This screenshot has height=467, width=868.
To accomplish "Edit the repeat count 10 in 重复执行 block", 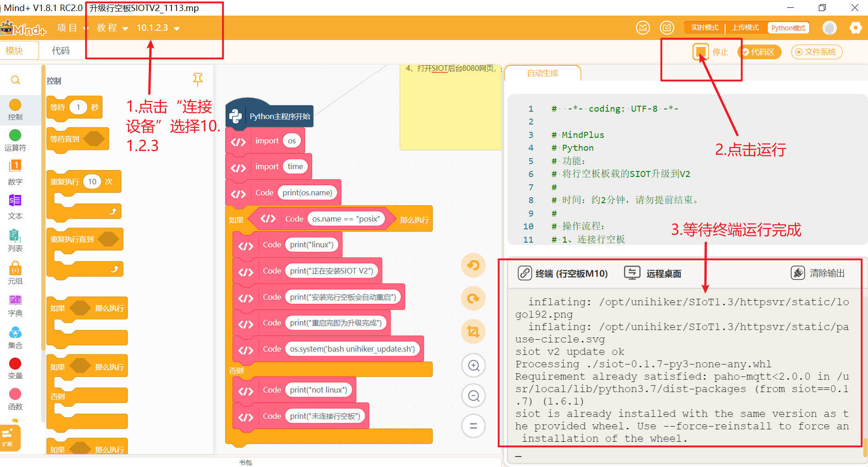I will 92,182.
